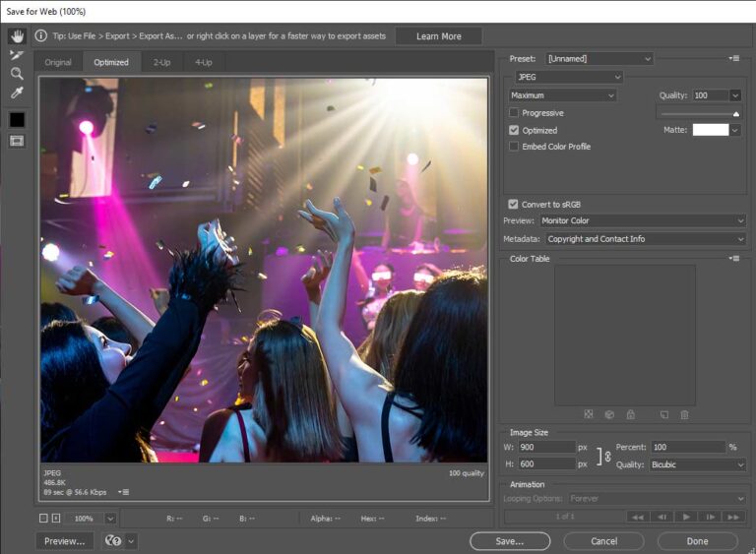Screen dimensions: 756x554
Task: Click the browser preview globe icon
Action: pyautogui.click(x=113, y=540)
